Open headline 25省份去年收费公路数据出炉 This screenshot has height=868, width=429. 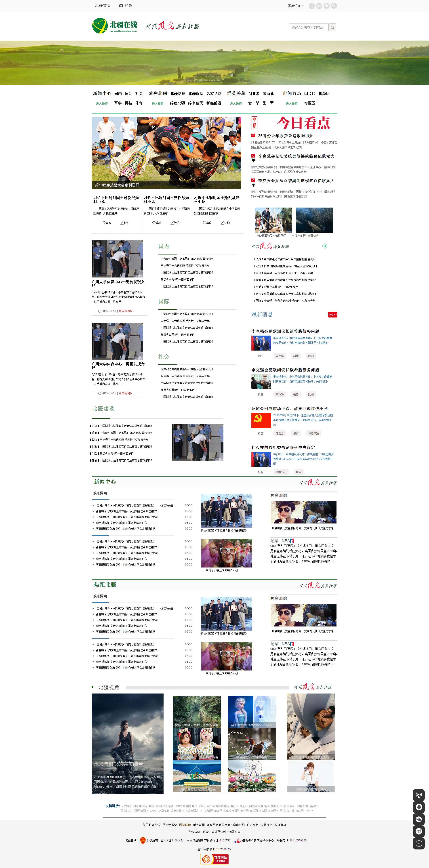[x=285, y=136]
